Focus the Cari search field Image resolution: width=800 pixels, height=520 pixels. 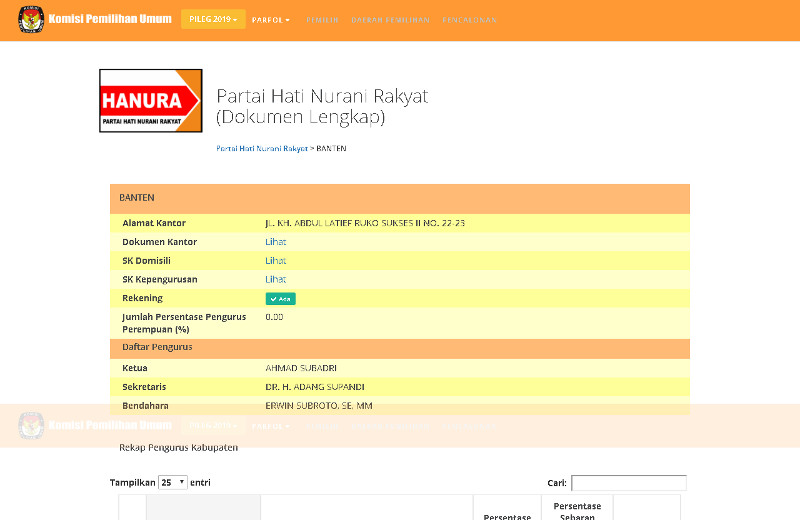click(628, 483)
